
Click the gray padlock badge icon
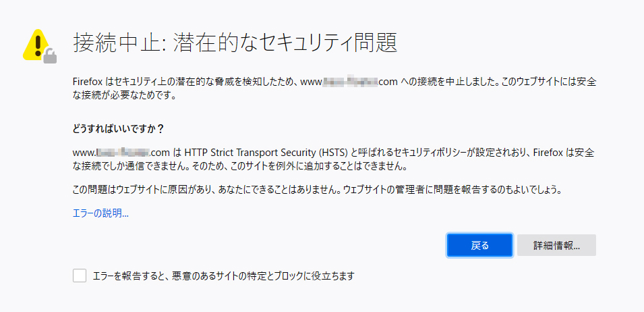(50, 56)
